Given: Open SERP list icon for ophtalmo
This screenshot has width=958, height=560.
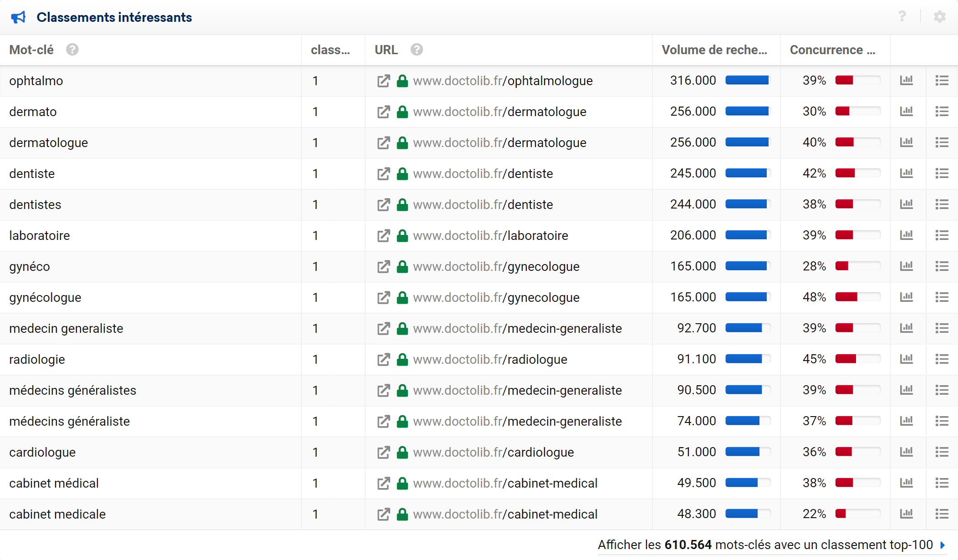Looking at the screenshot, I should point(942,81).
